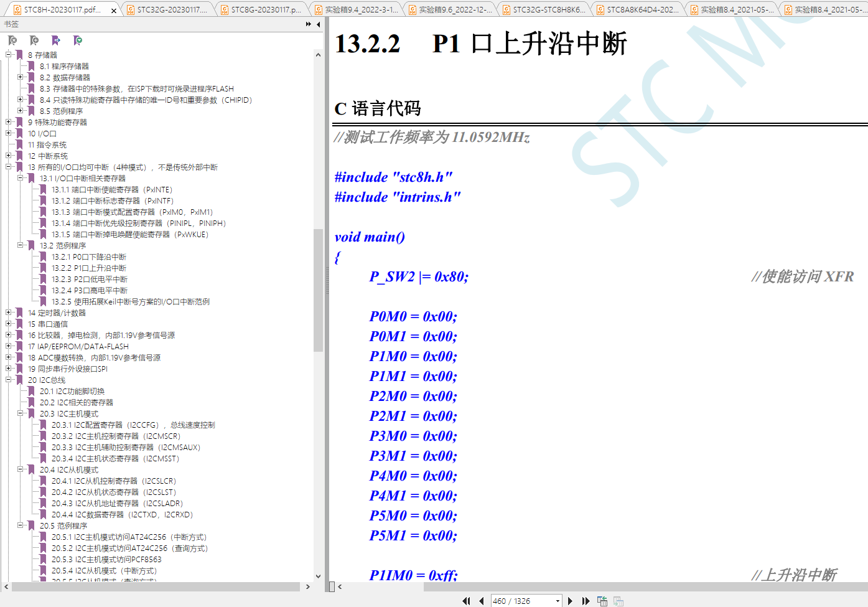The image size is (868, 607).
Task: Click the bookmark icon beside 13.1.1 端口中断使能寄存器
Action: pyautogui.click(x=44, y=190)
